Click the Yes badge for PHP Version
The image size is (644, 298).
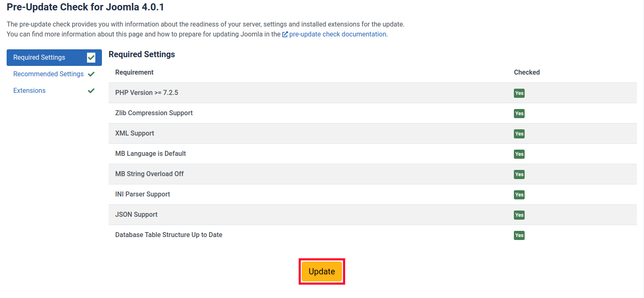[519, 93]
